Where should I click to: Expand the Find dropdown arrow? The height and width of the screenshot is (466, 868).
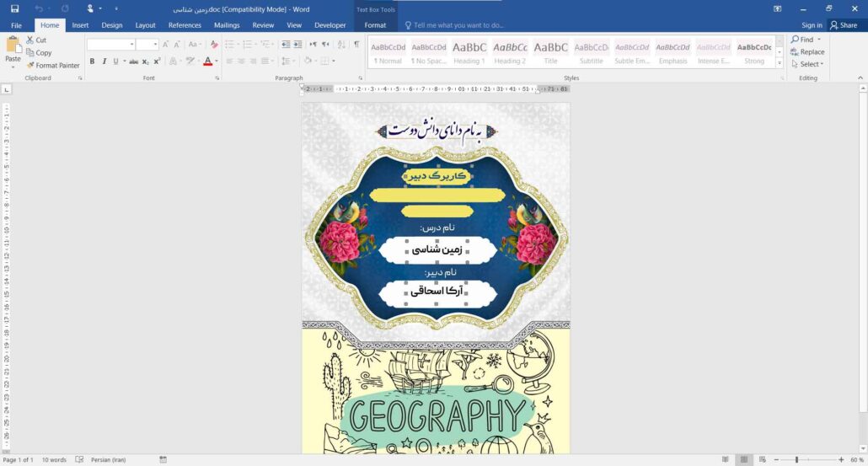[818, 40]
